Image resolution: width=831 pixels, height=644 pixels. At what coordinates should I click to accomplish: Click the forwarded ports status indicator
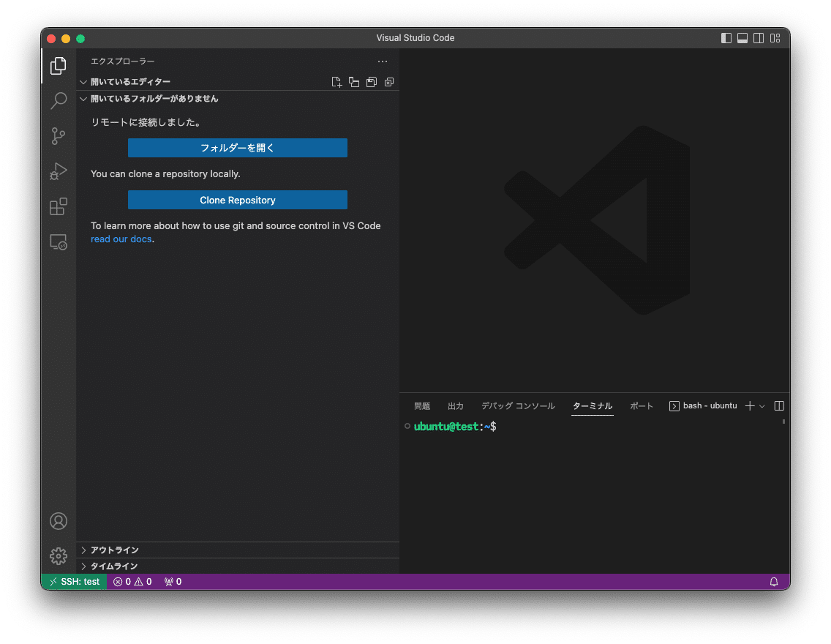(173, 582)
